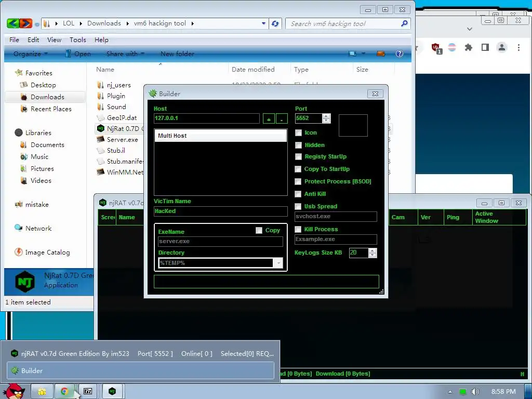Open the Organize dropdown menu

(x=31, y=54)
